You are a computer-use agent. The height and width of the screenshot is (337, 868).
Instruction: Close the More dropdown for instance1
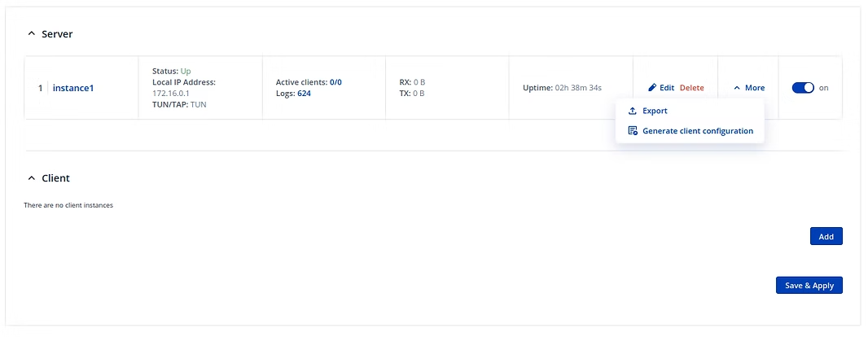coord(749,88)
